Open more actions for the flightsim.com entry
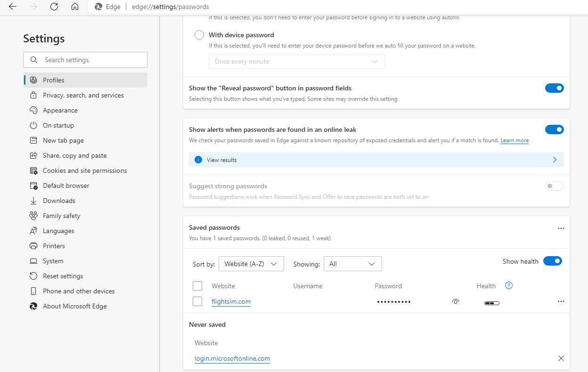 pos(561,301)
